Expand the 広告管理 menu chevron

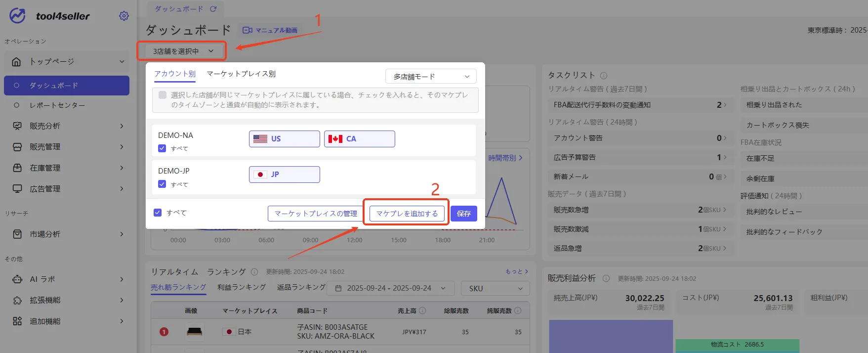click(x=122, y=189)
